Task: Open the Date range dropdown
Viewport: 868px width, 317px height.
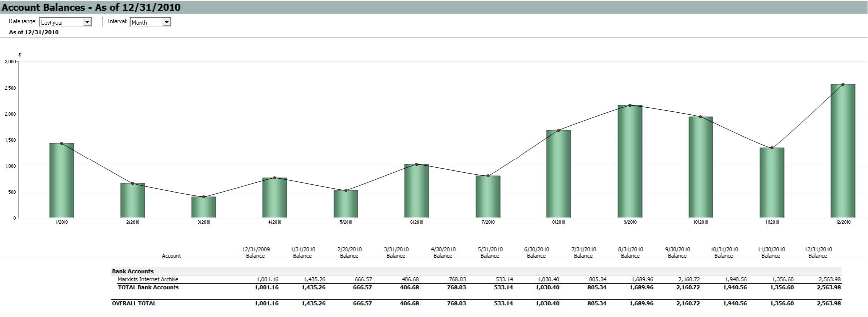Action: [87, 22]
